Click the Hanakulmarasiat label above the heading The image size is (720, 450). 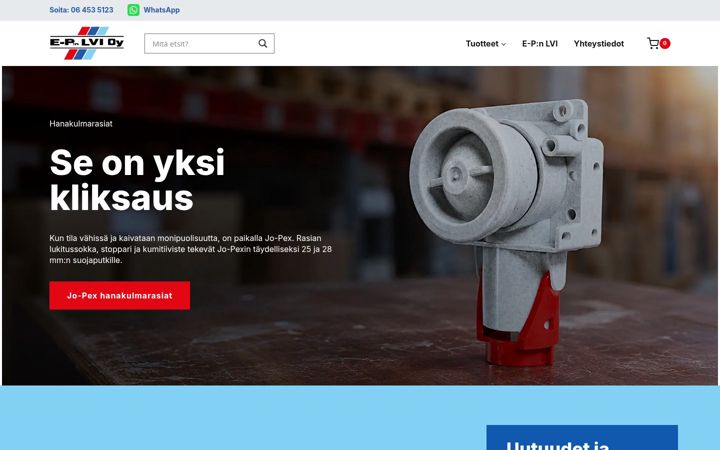click(x=81, y=124)
